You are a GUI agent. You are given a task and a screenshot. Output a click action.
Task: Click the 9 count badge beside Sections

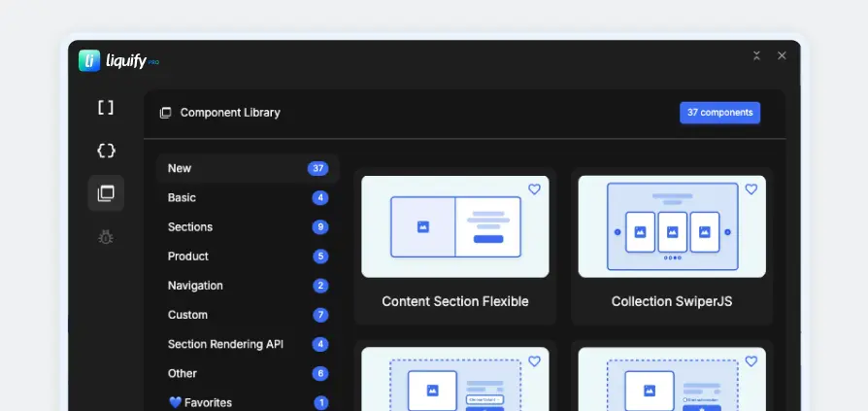320,227
